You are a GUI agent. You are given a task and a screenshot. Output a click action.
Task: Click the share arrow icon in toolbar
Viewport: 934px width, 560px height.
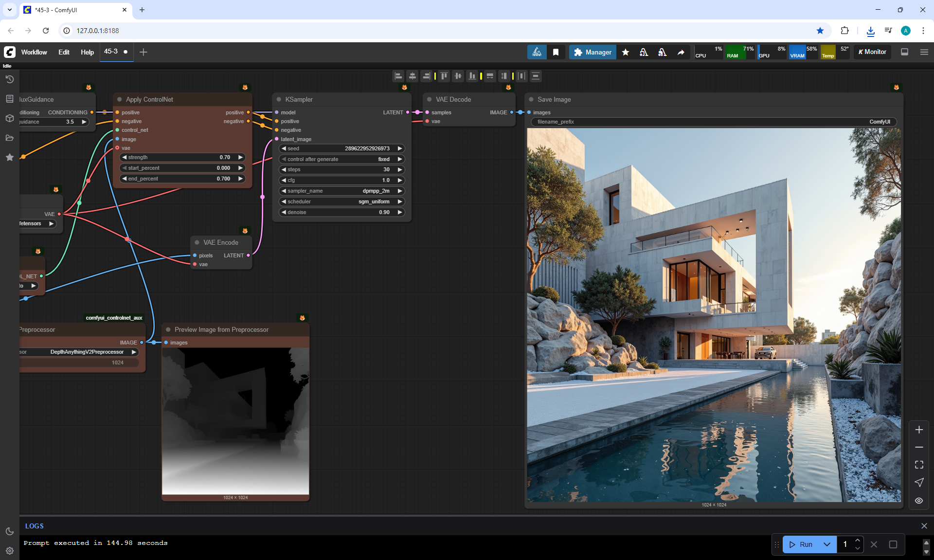681,52
